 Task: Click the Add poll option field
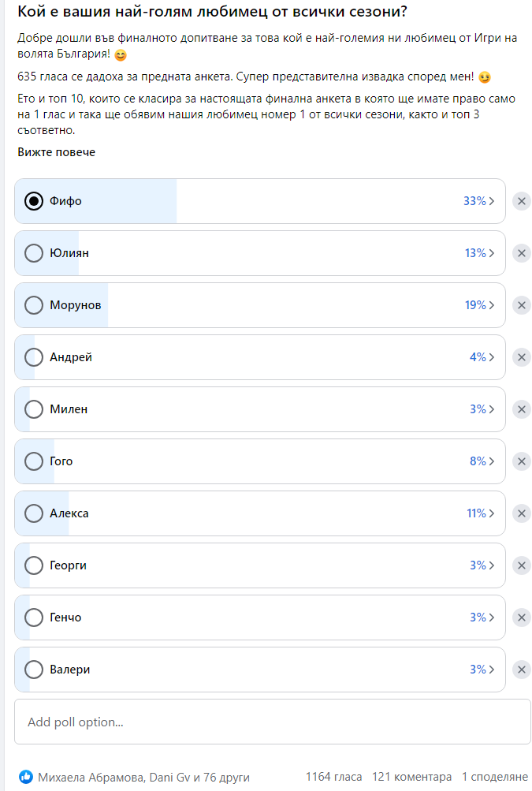272,722
